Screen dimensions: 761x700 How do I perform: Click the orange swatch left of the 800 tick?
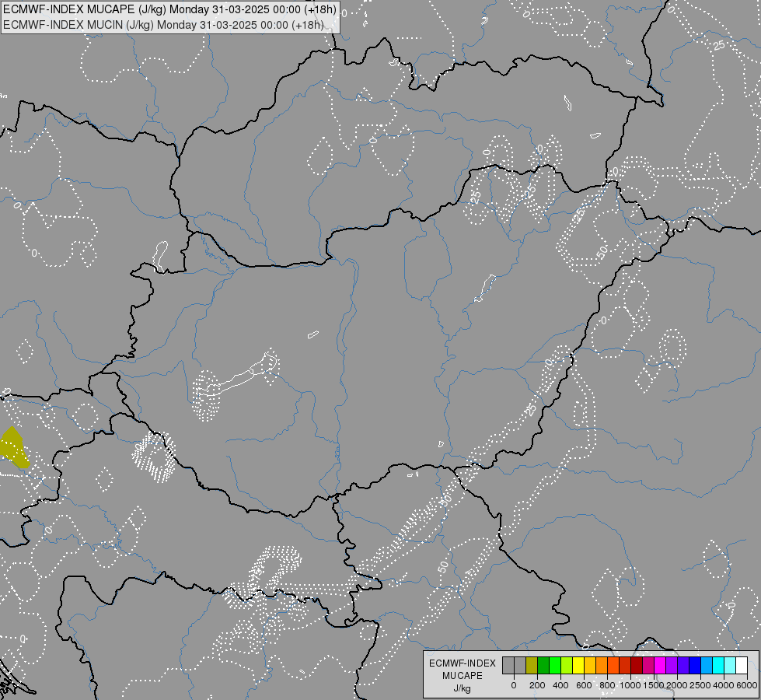tap(602, 666)
